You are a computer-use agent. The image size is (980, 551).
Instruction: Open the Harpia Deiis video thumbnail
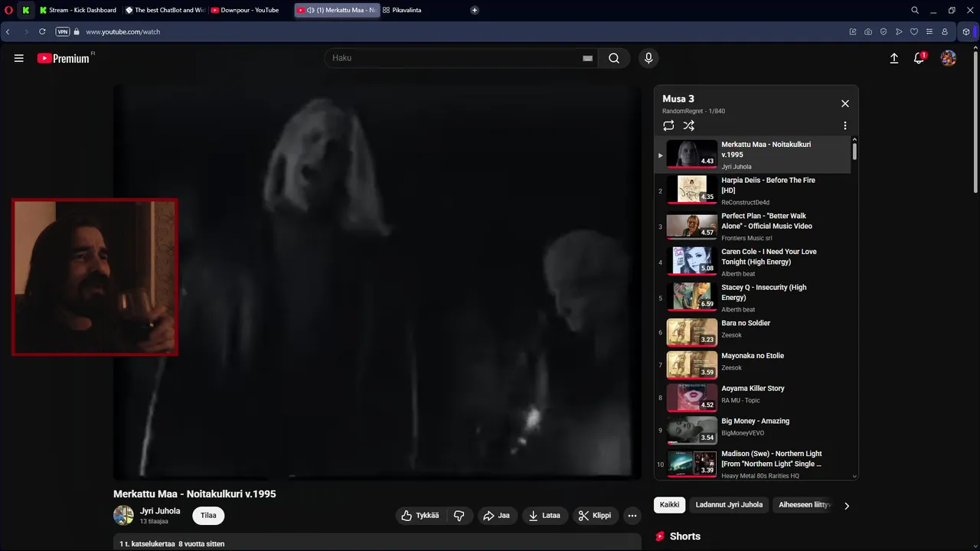click(x=692, y=189)
